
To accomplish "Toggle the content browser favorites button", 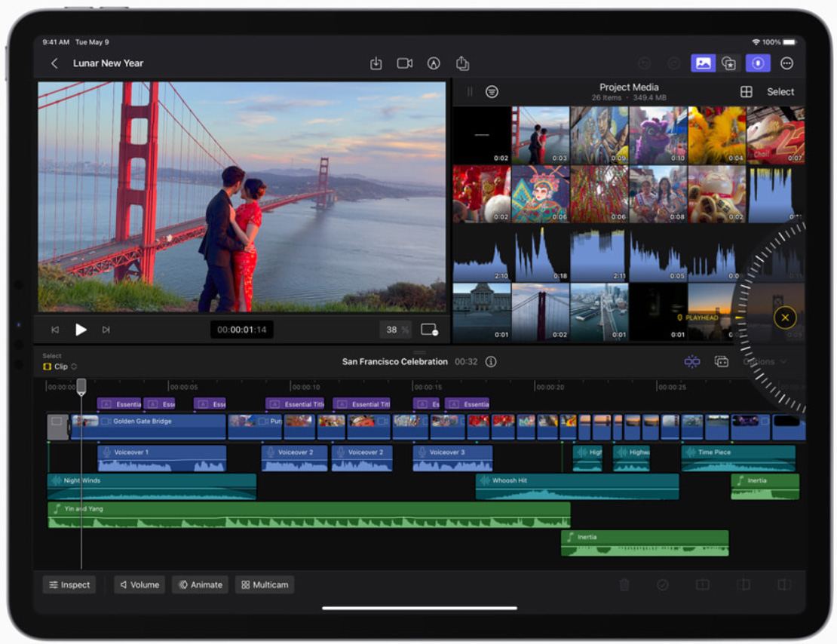I will click(x=729, y=64).
